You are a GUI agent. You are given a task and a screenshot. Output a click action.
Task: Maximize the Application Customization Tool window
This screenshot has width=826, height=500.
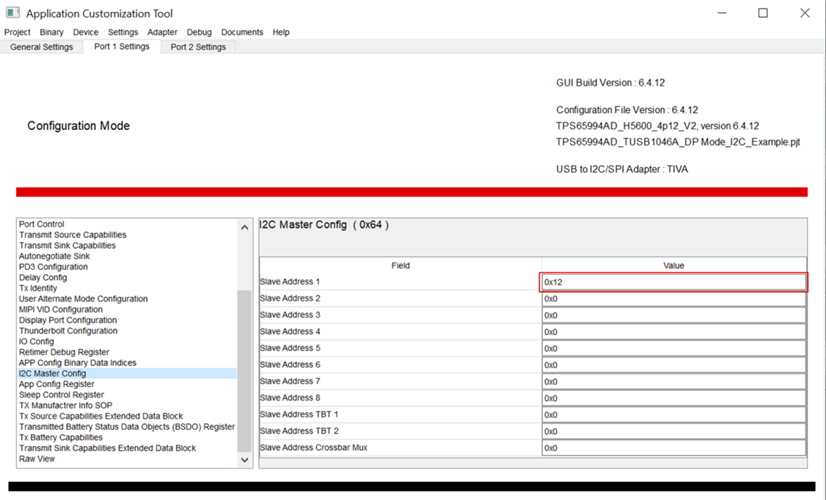(x=763, y=13)
